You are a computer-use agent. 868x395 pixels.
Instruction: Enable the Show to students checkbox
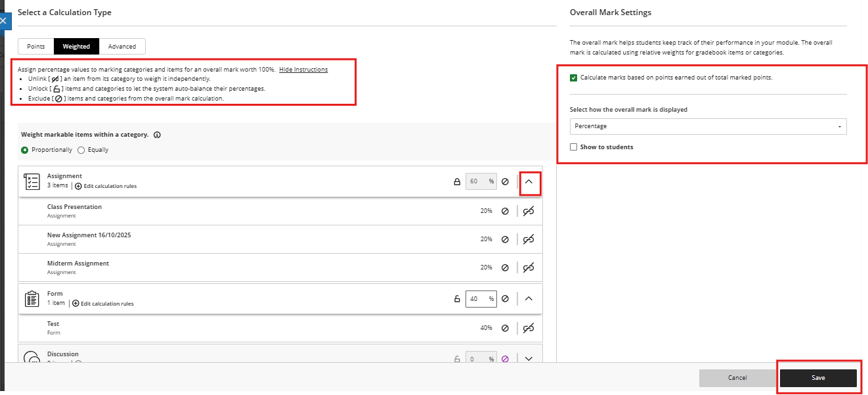coord(574,147)
